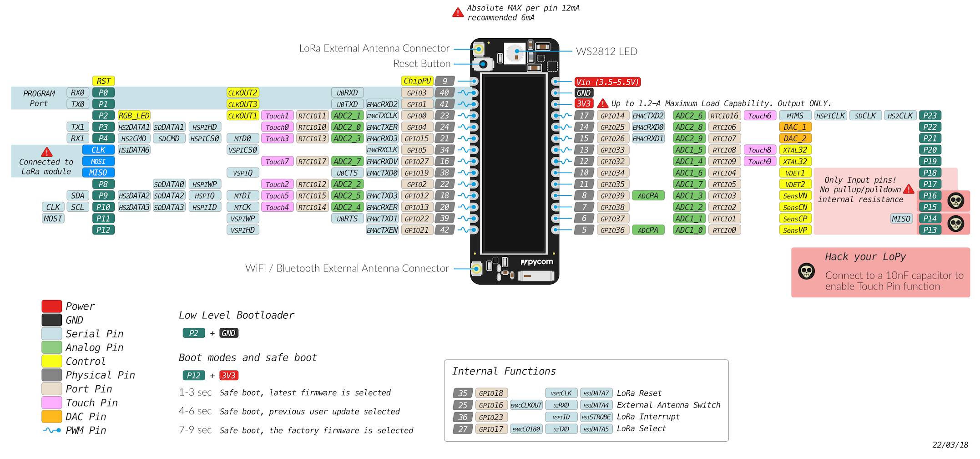Click skull icon in "Hack your LoPy" box

click(x=807, y=272)
